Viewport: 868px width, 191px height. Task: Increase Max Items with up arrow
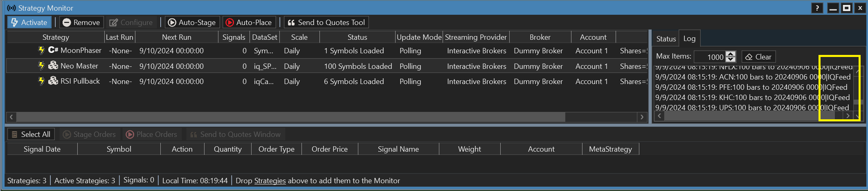click(x=731, y=54)
